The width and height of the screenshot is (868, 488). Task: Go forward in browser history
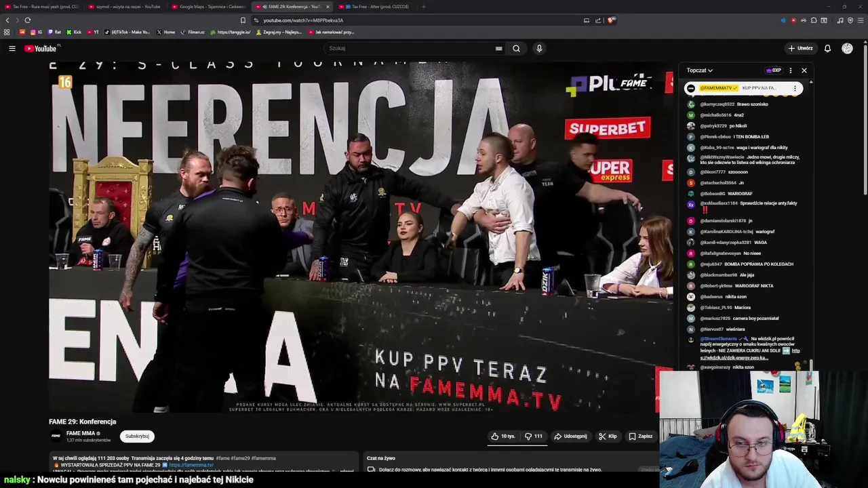(18, 20)
